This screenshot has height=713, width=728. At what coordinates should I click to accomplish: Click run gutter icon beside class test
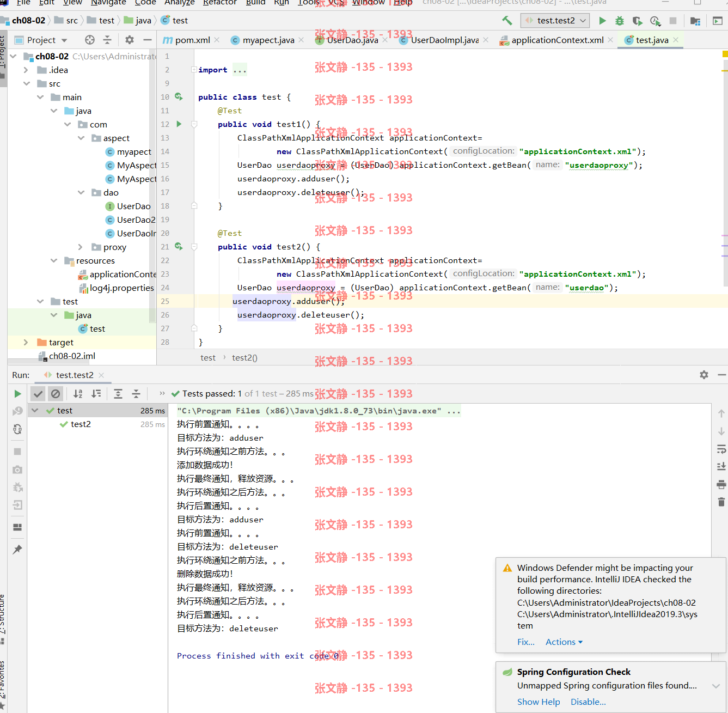point(179,97)
